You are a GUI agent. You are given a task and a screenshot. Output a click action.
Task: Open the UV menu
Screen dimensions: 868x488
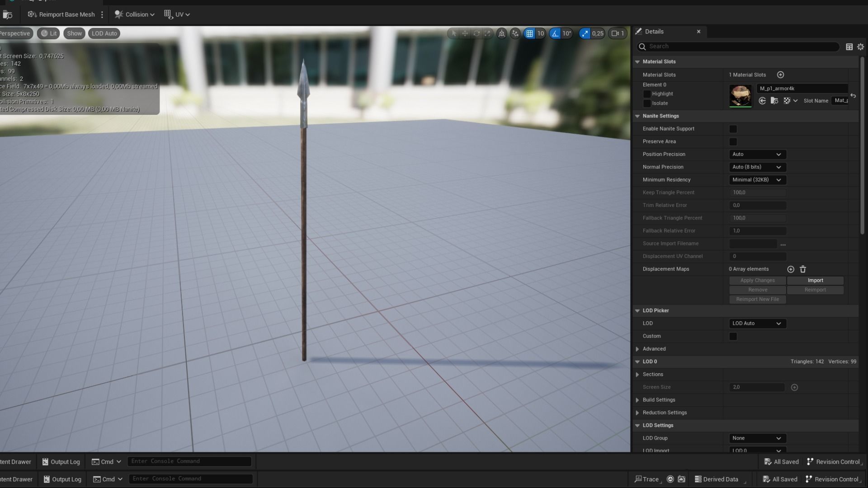coord(177,14)
